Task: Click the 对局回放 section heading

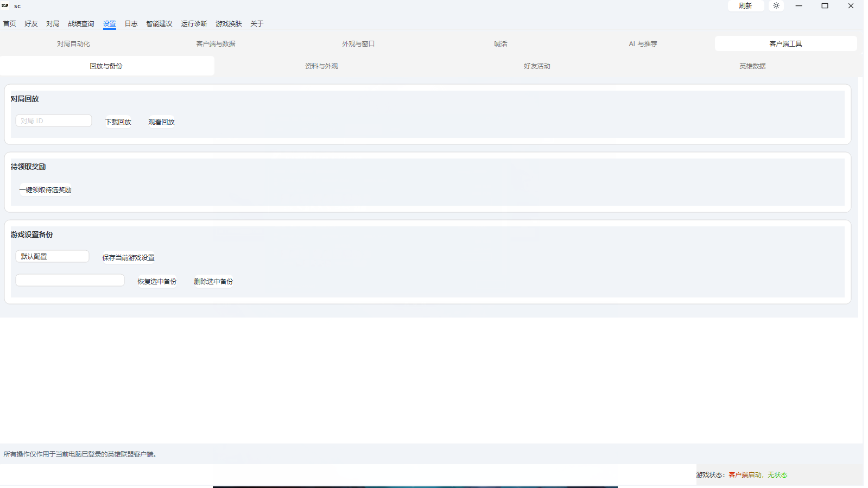Action: (x=25, y=99)
